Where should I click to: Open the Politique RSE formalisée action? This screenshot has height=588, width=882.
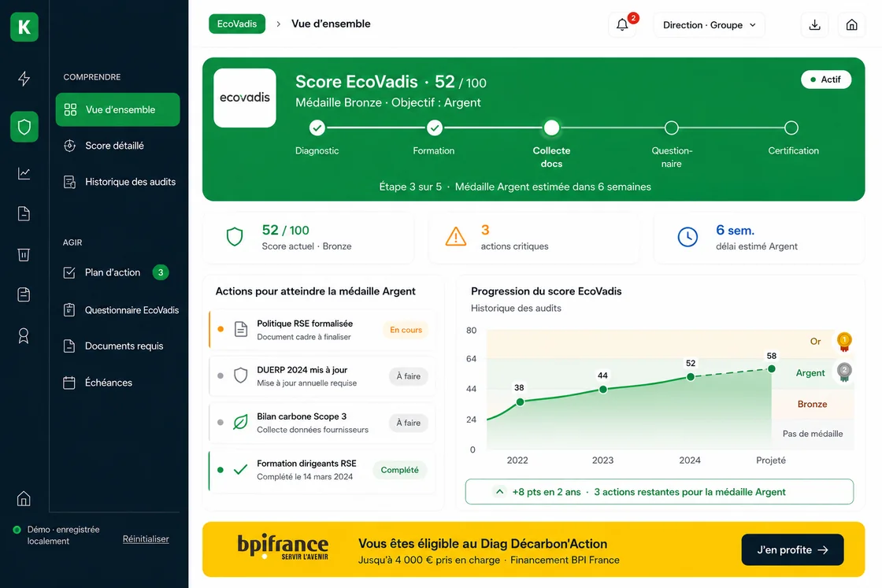tap(322, 330)
